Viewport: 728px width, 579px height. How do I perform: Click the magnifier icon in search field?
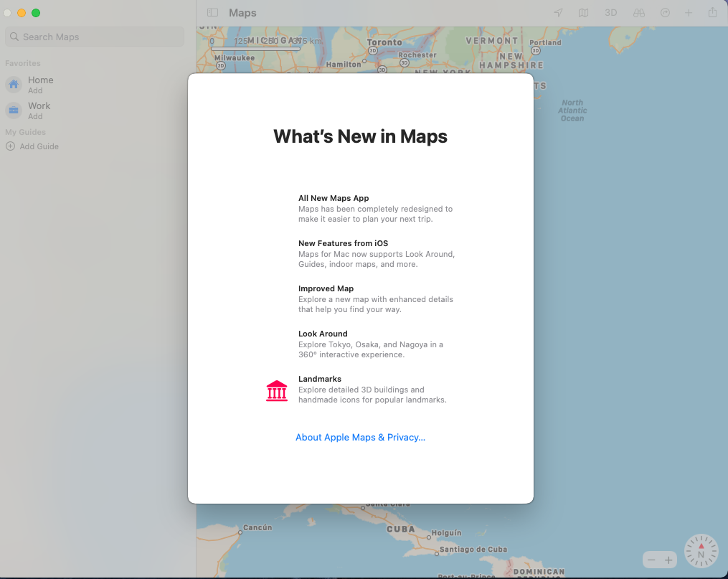(14, 37)
